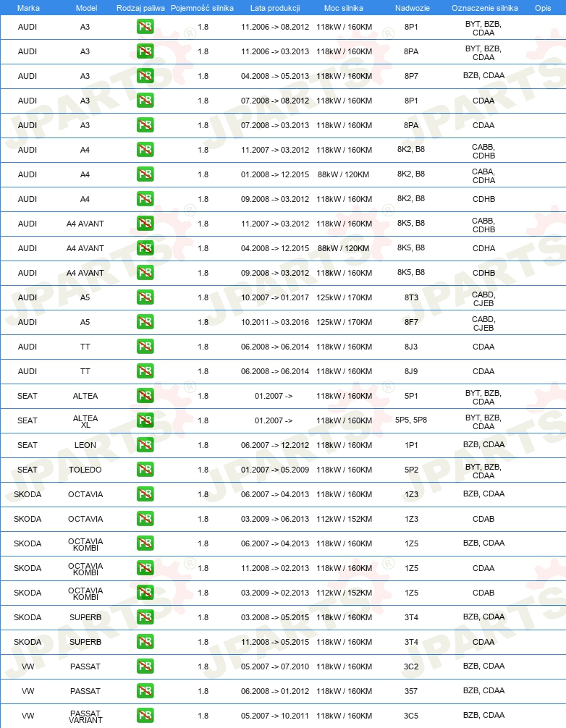Image resolution: width=566 pixels, height=728 pixels.
Task: Click the Opis column header
Action: (543, 8)
